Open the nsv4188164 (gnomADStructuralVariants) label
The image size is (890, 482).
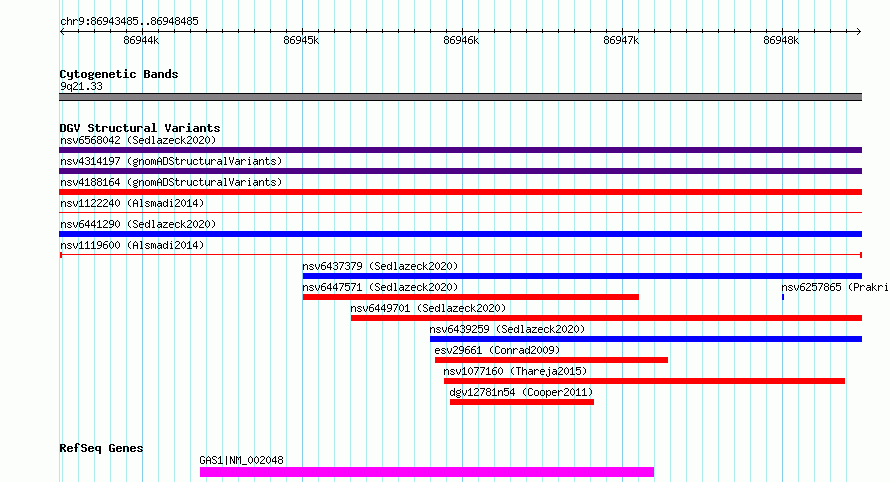171,182
